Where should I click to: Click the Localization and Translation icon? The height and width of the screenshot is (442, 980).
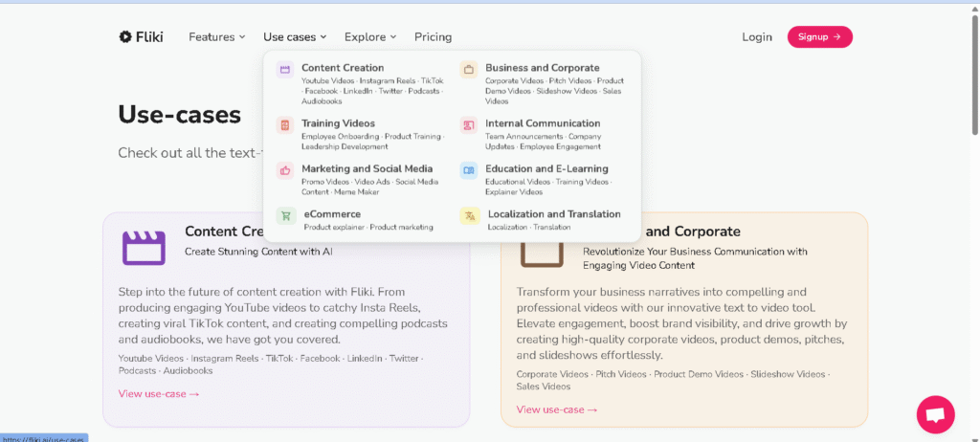coord(469,216)
